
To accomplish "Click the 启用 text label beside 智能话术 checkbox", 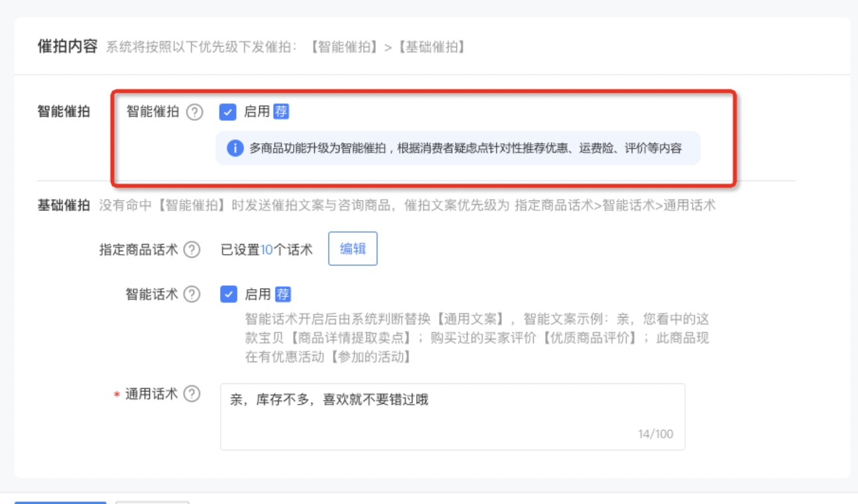I will tap(257, 294).
